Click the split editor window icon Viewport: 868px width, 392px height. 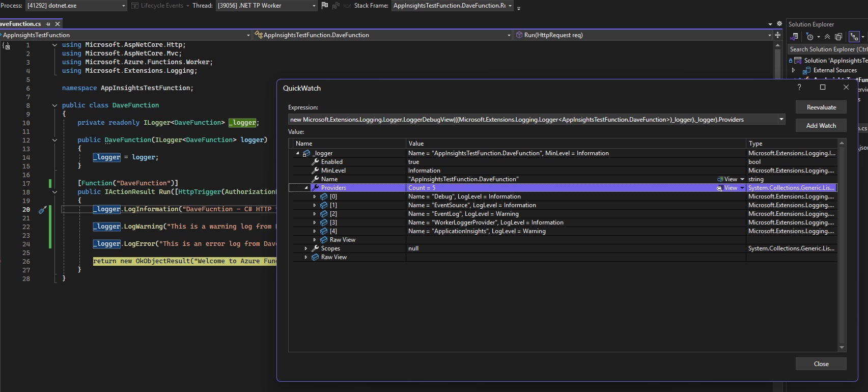click(777, 35)
